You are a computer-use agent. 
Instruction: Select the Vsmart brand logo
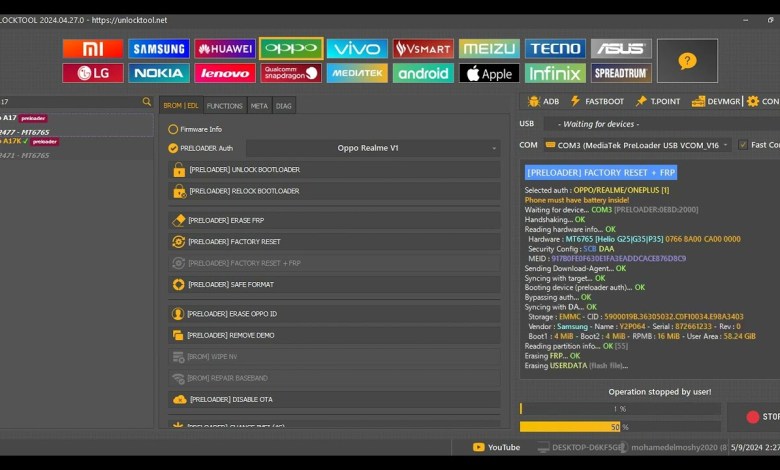click(423, 49)
